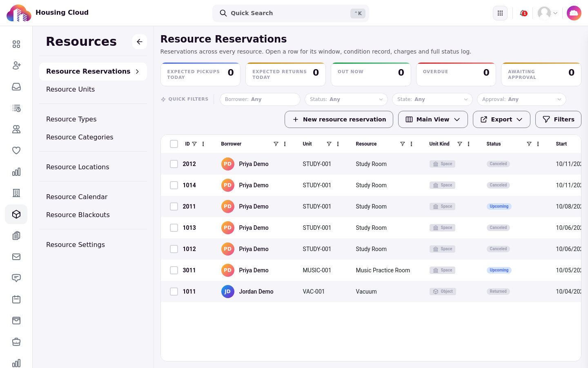Focus the Quick Search field
Screen dimensions: 588x368
[x=291, y=13]
